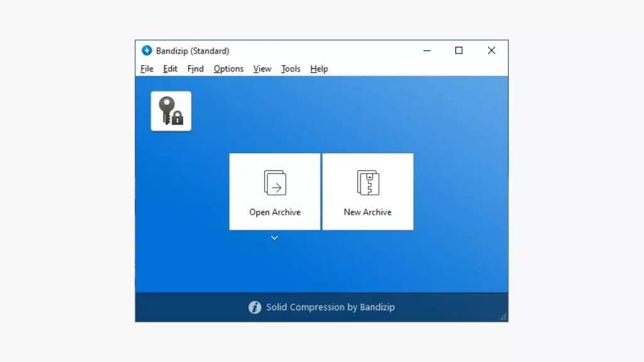Minimize the Bandizip window
Image resolution: width=644 pixels, height=362 pixels.
point(427,50)
